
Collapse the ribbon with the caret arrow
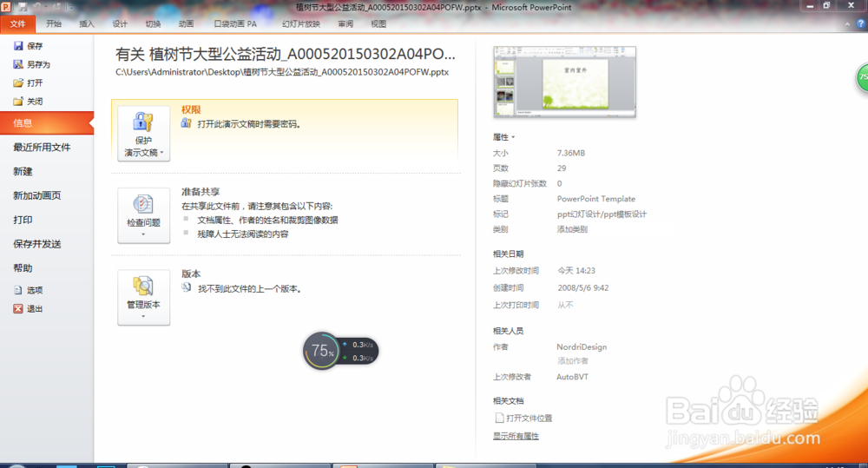(x=847, y=24)
